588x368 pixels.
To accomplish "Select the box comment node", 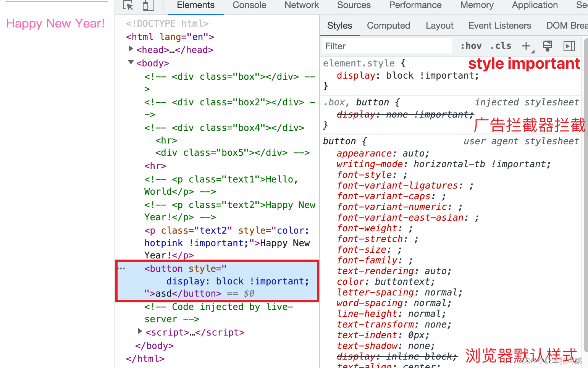I will pos(230,82).
